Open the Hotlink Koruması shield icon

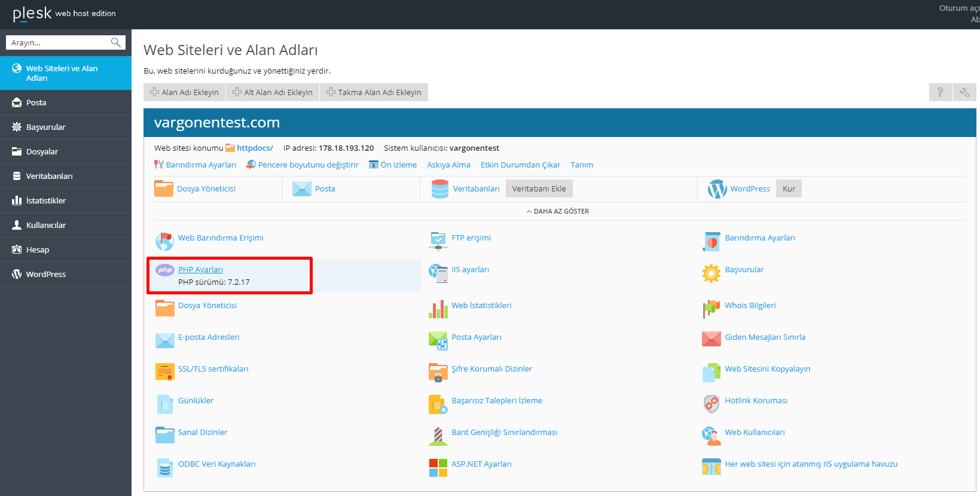pyautogui.click(x=711, y=404)
